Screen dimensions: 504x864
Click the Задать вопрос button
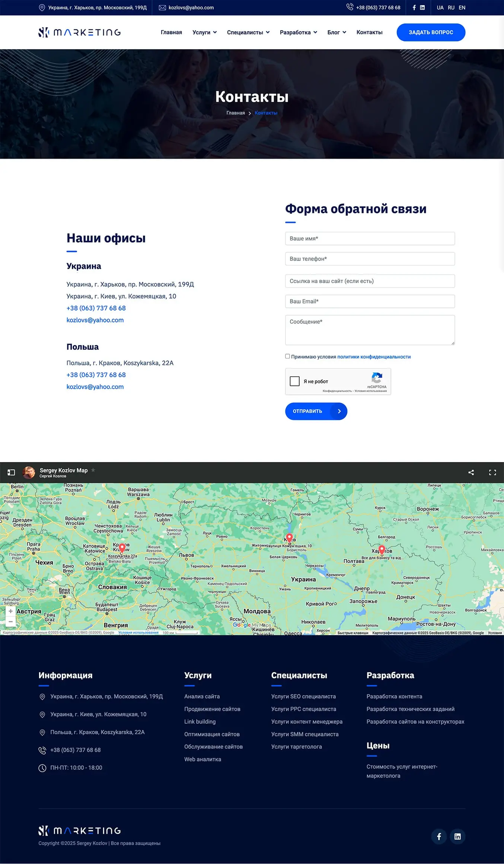click(x=431, y=32)
